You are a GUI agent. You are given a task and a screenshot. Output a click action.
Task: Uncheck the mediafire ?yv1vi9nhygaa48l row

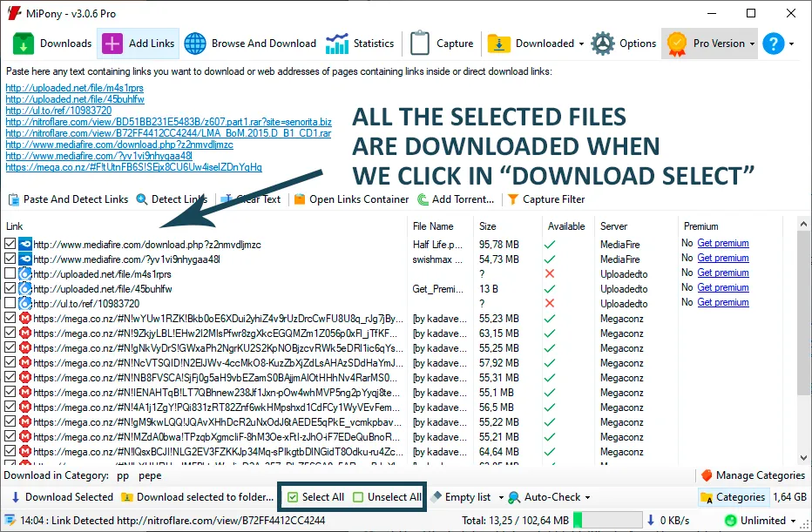10,259
